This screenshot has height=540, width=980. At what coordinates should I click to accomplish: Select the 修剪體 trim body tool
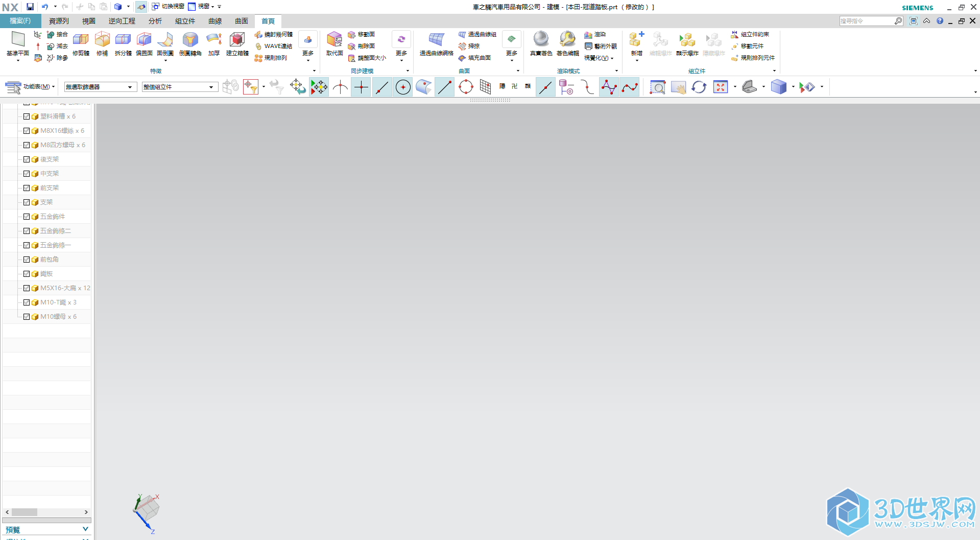pos(81,43)
